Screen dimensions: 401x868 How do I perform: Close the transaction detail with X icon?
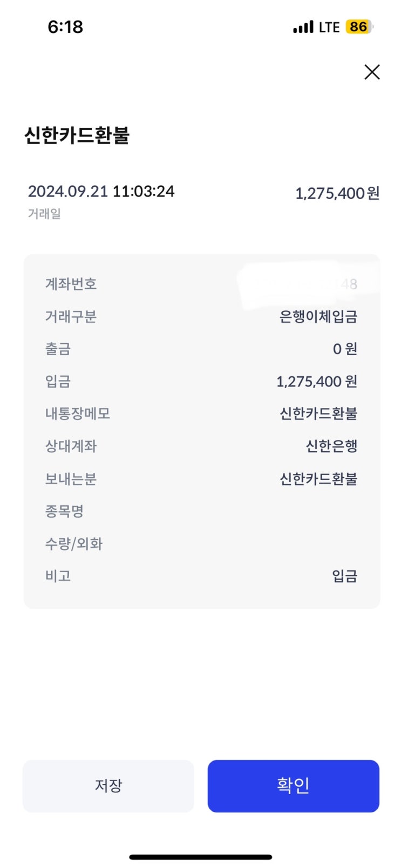372,72
